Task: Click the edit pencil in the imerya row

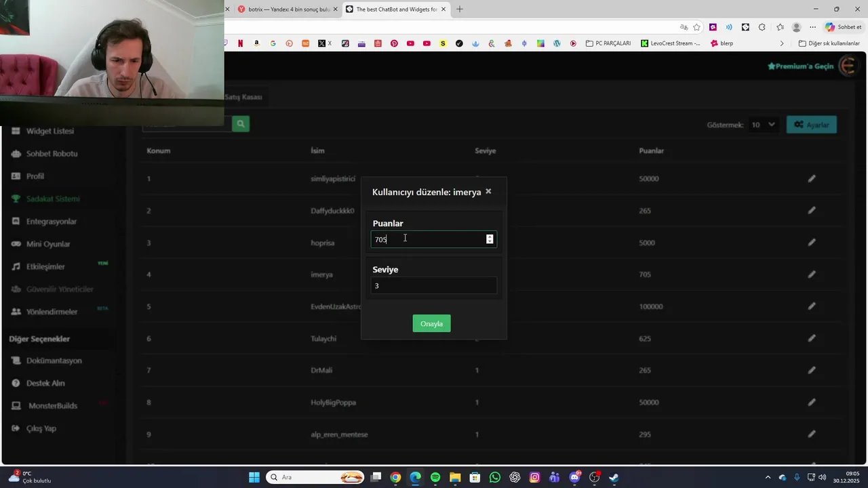Action: (812, 274)
